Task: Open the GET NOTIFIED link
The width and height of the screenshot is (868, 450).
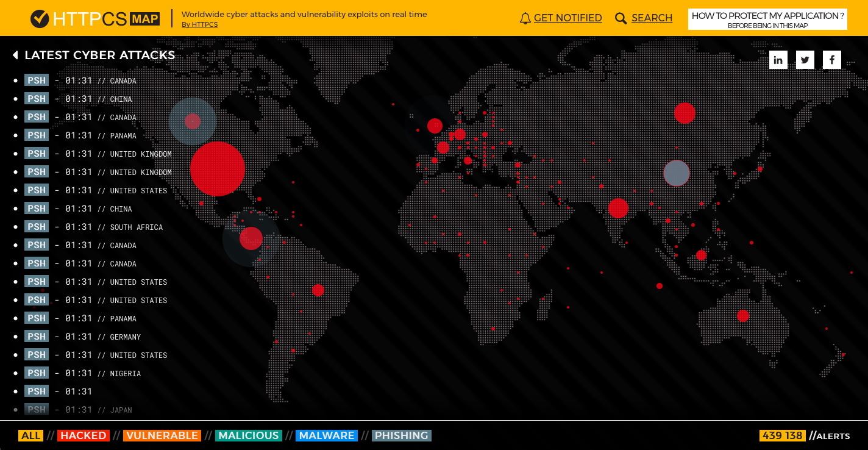Action: tap(568, 18)
